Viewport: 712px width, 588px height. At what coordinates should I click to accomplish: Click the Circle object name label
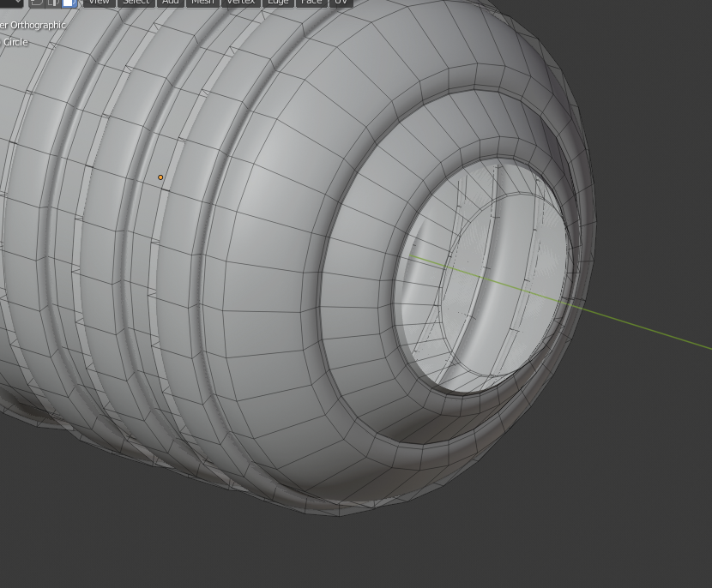[15, 42]
